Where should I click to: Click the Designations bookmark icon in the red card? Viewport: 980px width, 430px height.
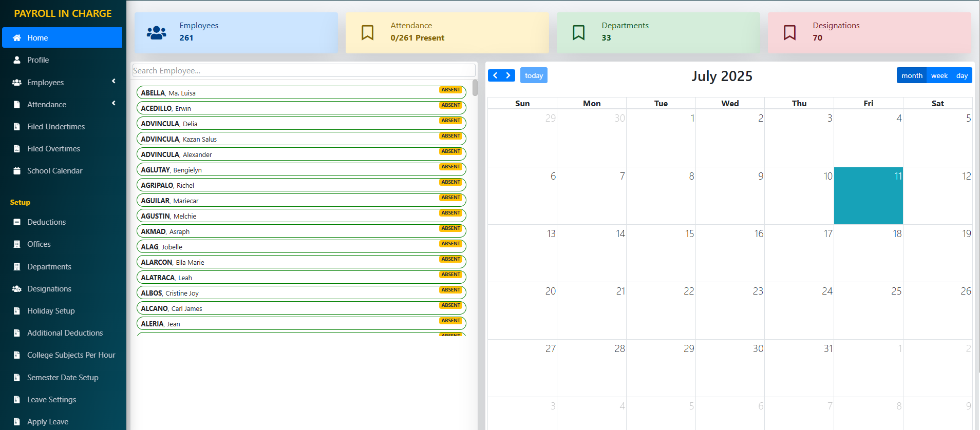coord(789,33)
